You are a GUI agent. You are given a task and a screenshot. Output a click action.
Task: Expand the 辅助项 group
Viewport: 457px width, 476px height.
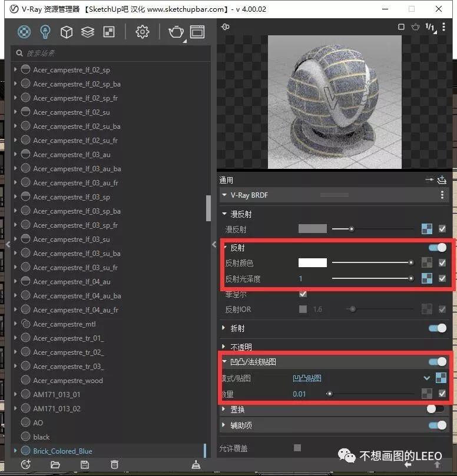pyautogui.click(x=224, y=425)
